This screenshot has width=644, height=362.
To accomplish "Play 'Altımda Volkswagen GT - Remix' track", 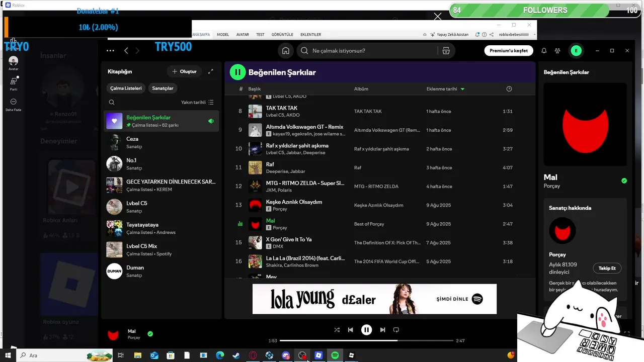I will click(x=304, y=127).
